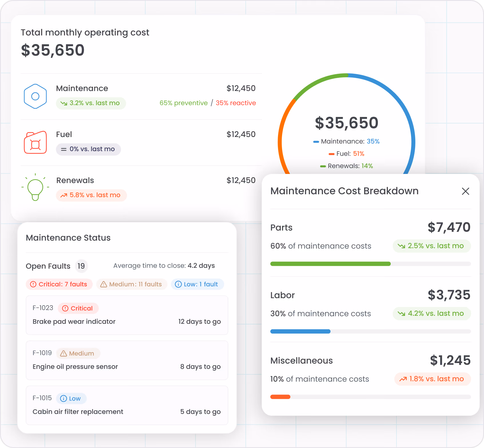The width and height of the screenshot is (484, 448).
Task: Click the alert icon in Critical: 7 faults
Action: [33, 284]
